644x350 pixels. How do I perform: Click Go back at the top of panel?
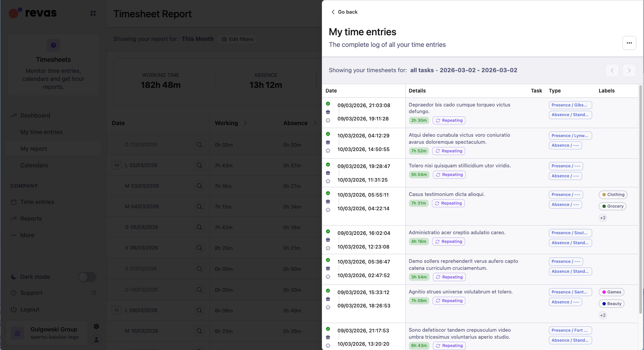[345, 12]
